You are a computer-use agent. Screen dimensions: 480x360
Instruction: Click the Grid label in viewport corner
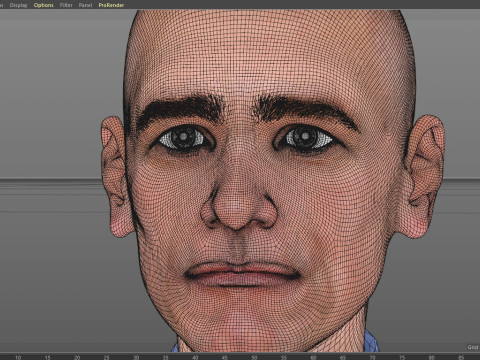tap(473, 347)
